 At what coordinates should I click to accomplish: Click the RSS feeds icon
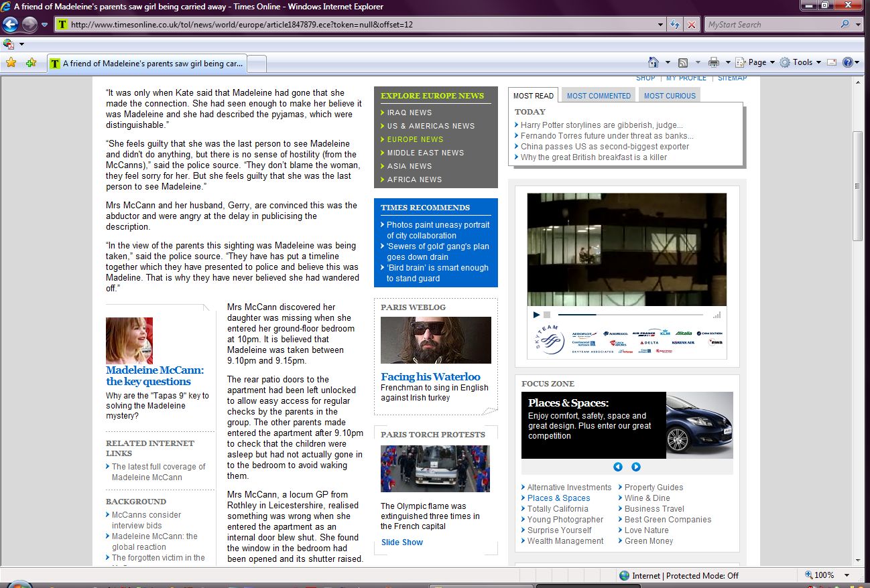[683, 62]
